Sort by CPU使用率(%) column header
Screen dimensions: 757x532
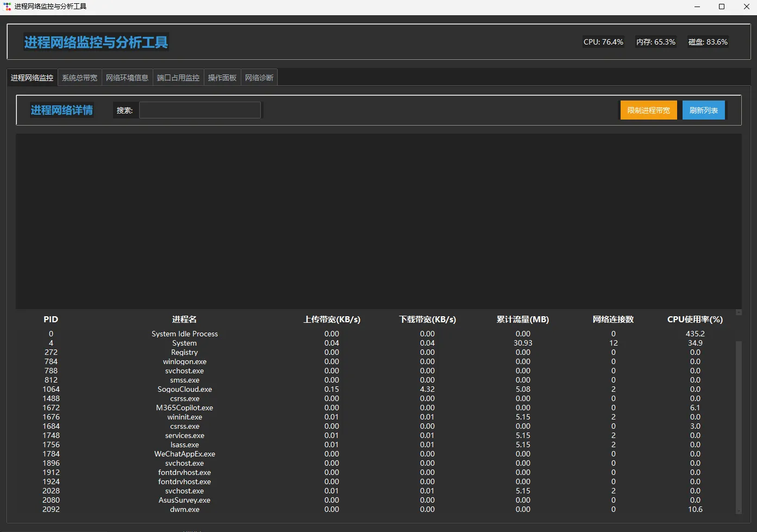pyautogui.click(x=695, y=320)
